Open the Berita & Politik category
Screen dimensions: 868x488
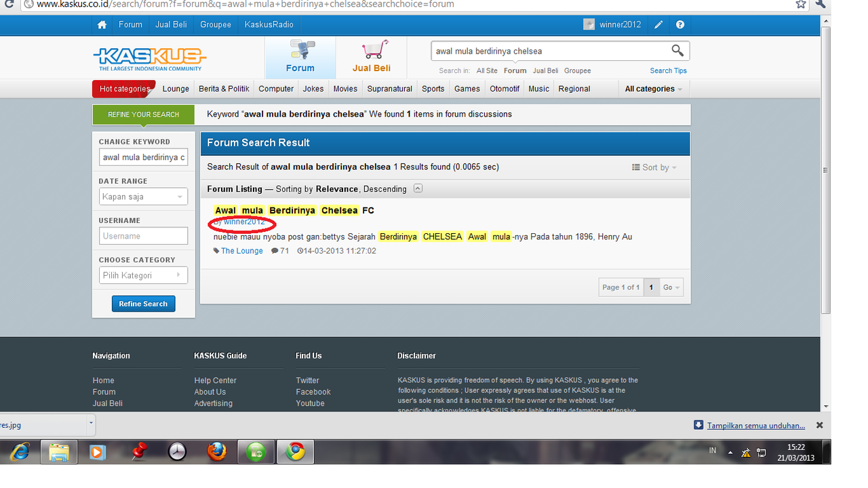click(x=224, y=89)
